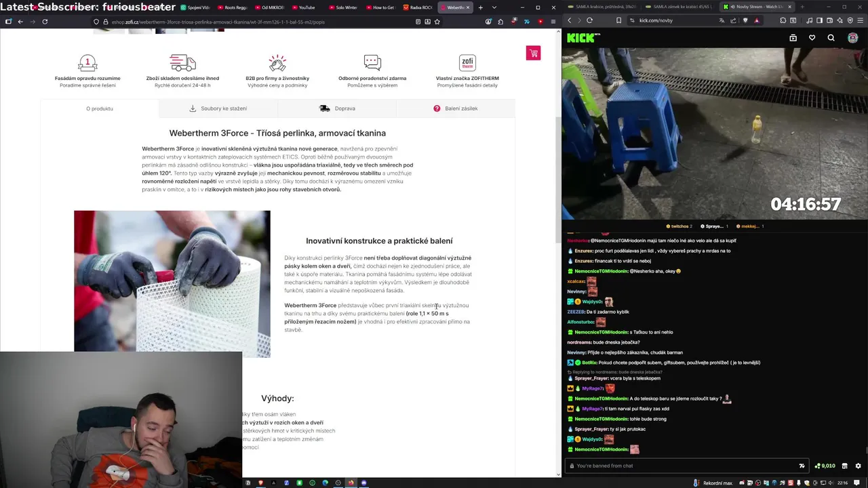Click the glove and mesh product photo

coord(172,284)
